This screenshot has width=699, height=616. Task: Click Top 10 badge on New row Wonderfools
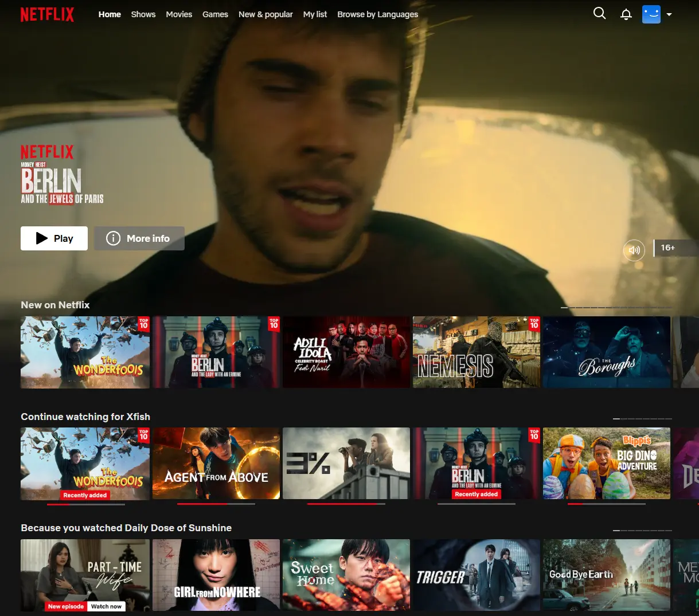point(143,324)
